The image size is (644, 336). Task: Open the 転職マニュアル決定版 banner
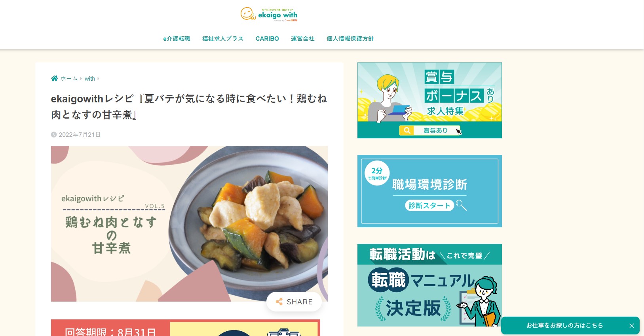pos(429,285)
